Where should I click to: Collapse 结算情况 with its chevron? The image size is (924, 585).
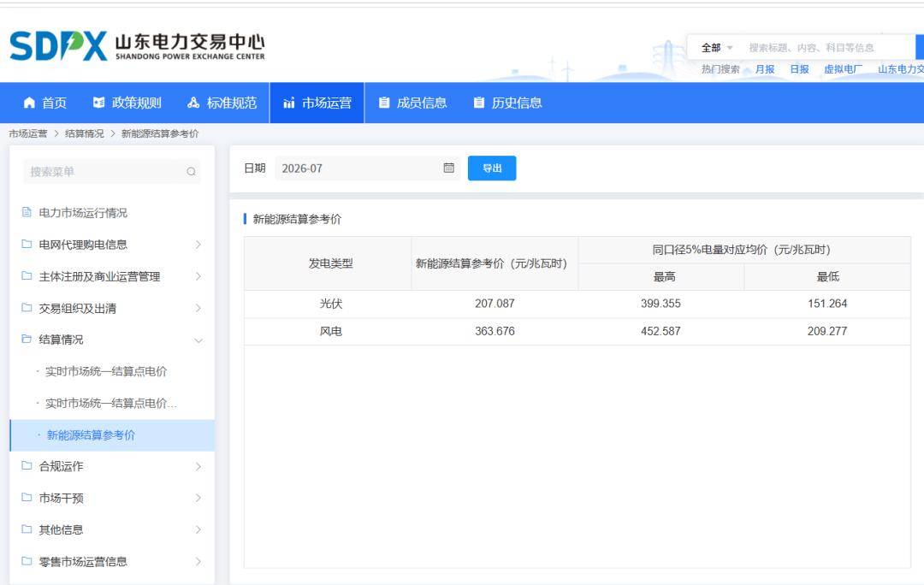198,340
